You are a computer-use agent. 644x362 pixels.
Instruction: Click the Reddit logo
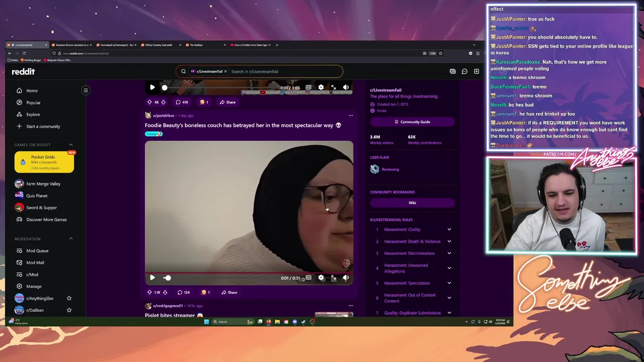[x=23, y=71]
